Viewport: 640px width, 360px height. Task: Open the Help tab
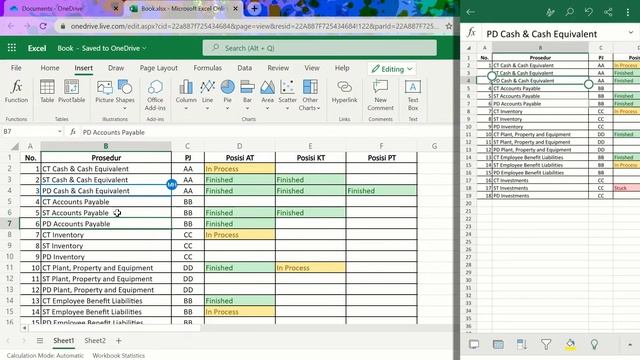pos(342,68)
